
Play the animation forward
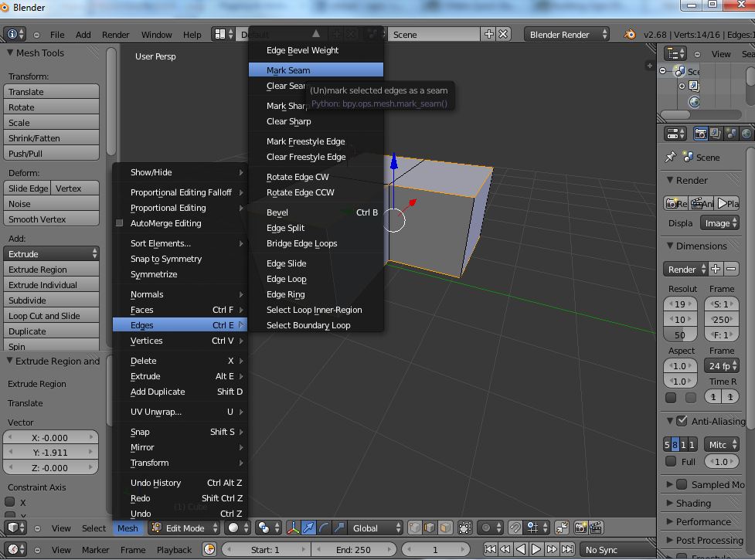(x=536, y=549)
